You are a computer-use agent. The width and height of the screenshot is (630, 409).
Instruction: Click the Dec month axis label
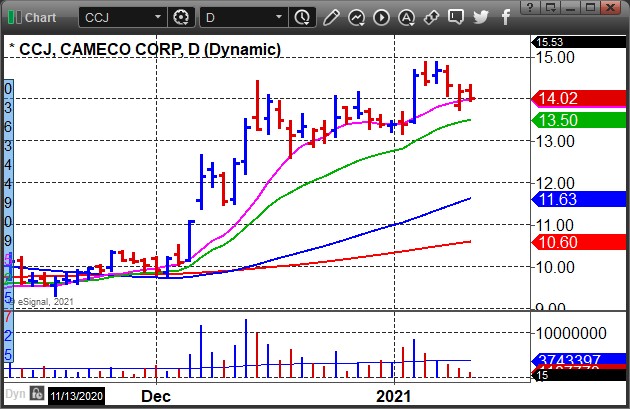point(156,397)
